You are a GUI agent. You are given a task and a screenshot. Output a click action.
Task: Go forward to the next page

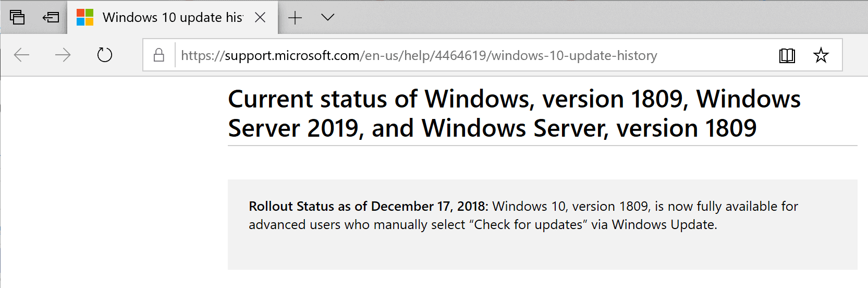[63, 55]
